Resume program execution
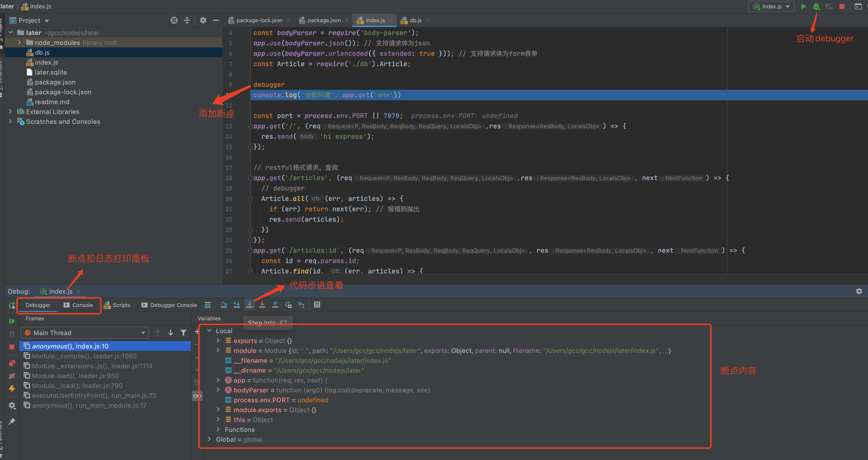This screenshot has width=868, height=460. tap(12, 321)
